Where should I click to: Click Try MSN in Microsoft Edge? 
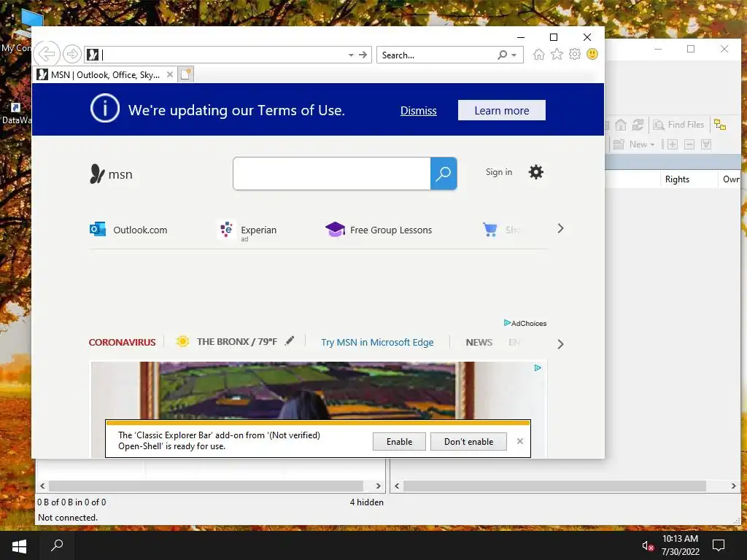[x=377, y=343]
